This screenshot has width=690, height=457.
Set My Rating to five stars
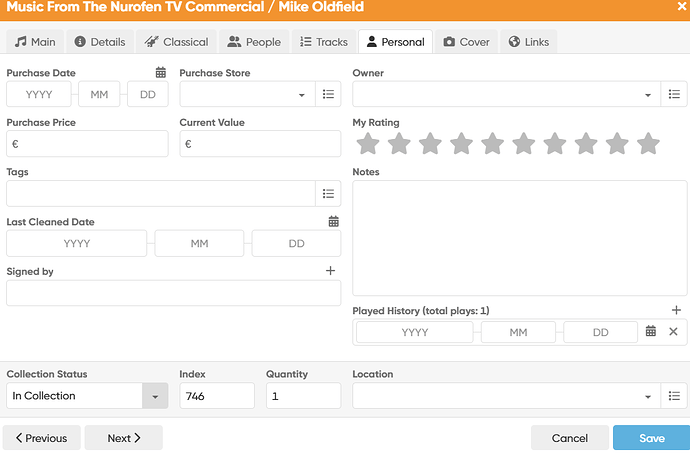pos(492,144)
